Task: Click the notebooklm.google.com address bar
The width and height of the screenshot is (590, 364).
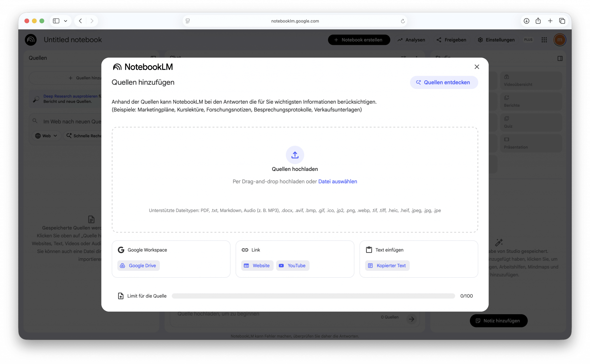Action: 295,21
